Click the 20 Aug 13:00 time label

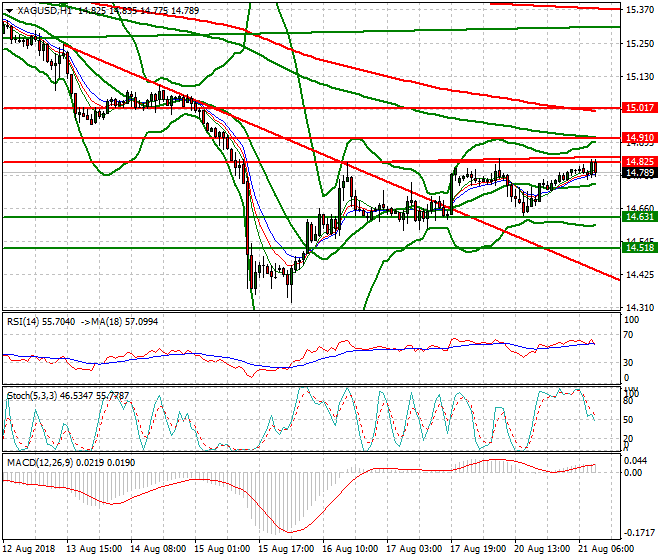click(x=542, y=549)
